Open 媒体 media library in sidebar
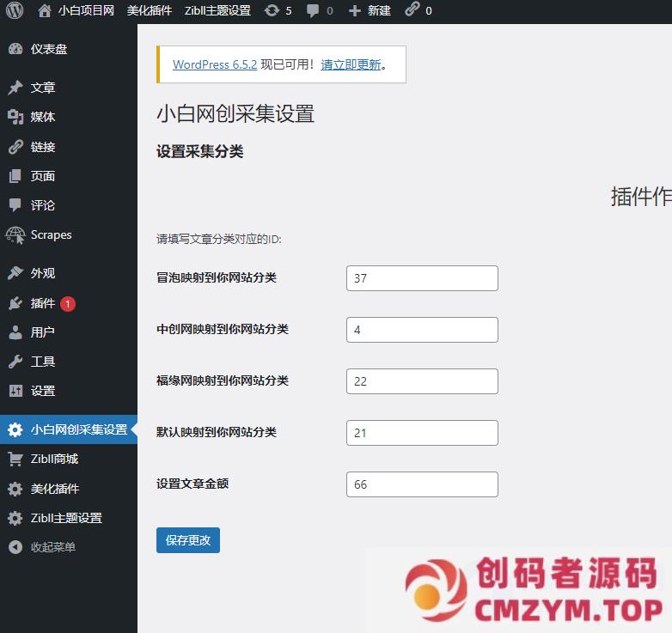The height and width of the screenshot is (633, 672). pyautogui.click(x=42, y=117)
